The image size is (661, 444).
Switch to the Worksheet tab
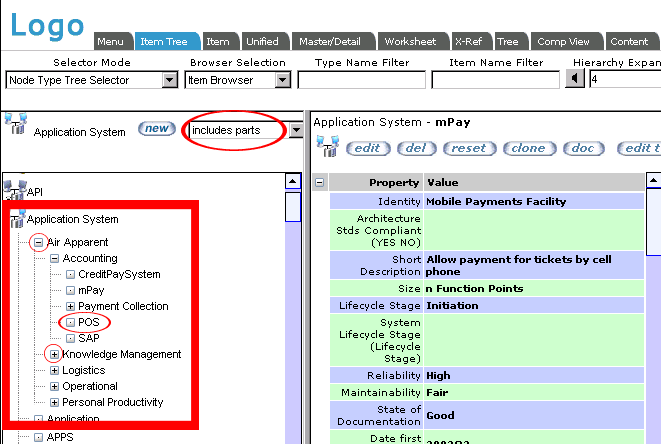click(410, 41)
